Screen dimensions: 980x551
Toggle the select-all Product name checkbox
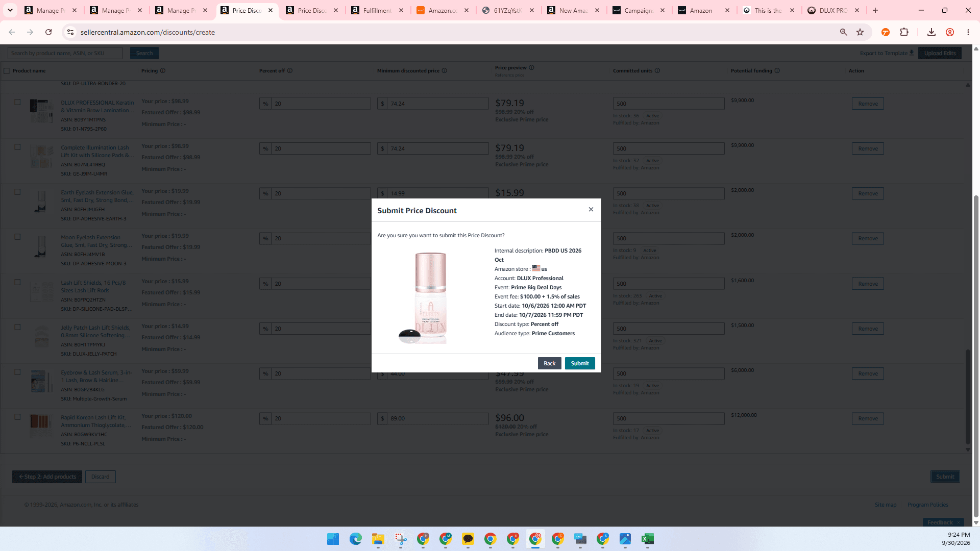(x=7, y=70)
